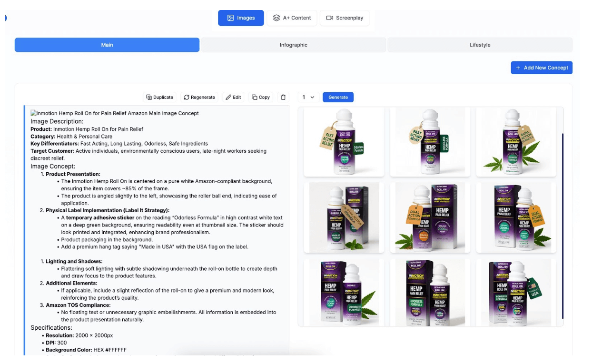Click the picture icon in Images tab

tap(230, 18)
